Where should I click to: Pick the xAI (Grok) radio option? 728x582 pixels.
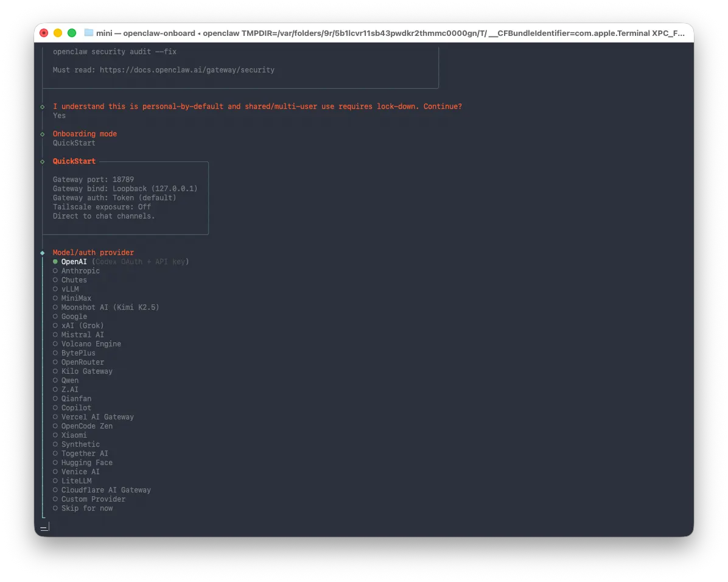pos(79,326)
